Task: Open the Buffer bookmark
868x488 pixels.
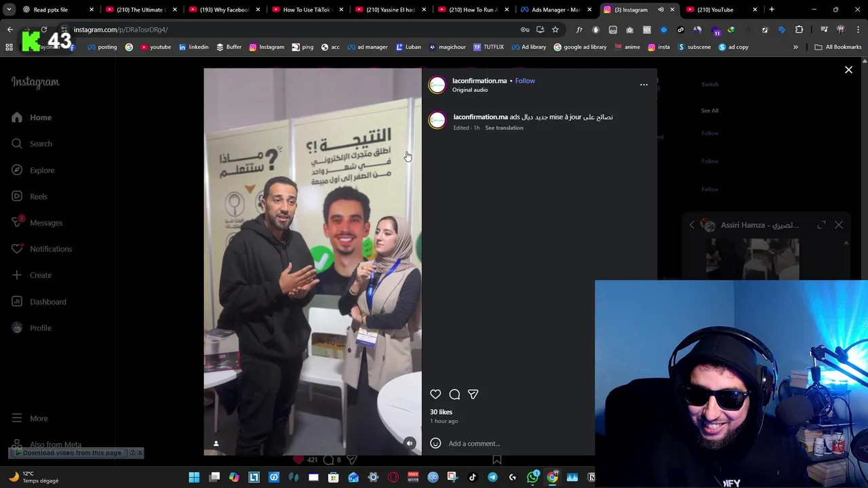Action: tap(229, 47)
